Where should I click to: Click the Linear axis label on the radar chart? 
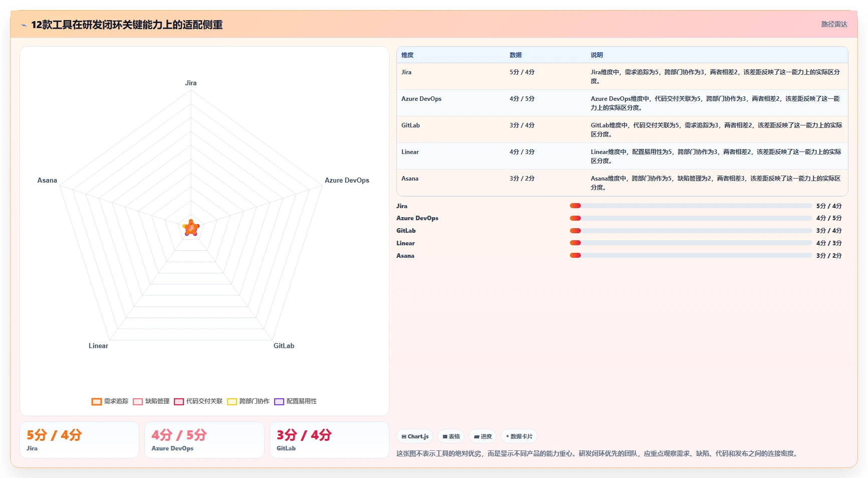point(98,346)
